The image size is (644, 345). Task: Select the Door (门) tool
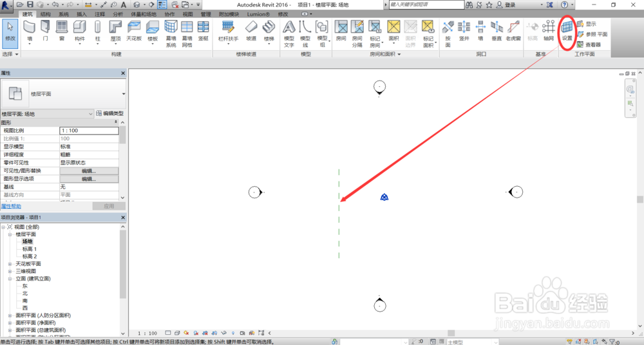tap(45, 32)
